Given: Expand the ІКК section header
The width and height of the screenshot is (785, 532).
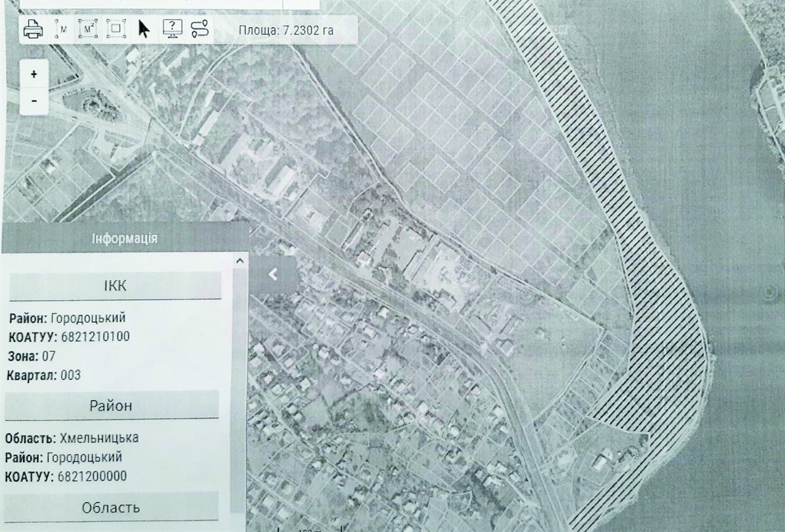Looking at the screenshot, I should coord(115,286).
